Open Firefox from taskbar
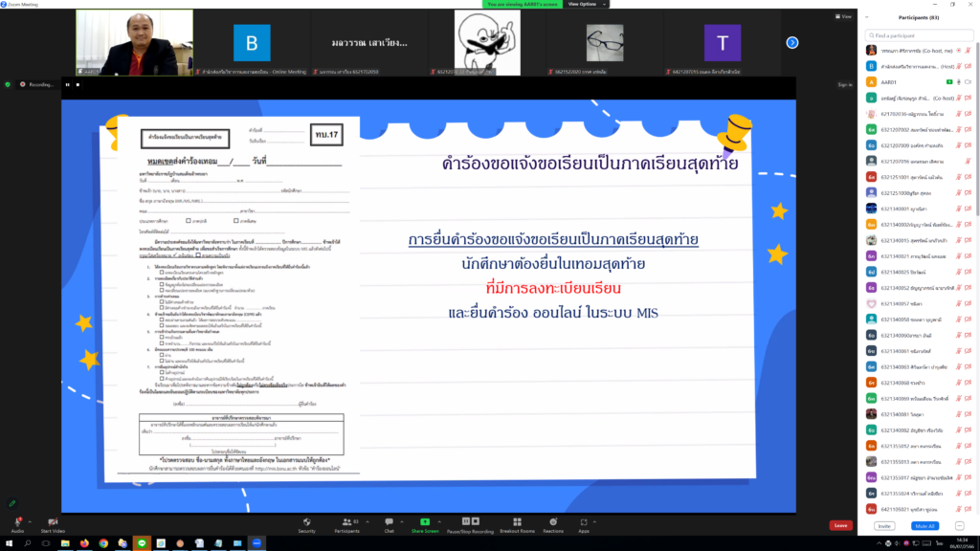The height and width of the screenshot is (551, 980). 84,543
